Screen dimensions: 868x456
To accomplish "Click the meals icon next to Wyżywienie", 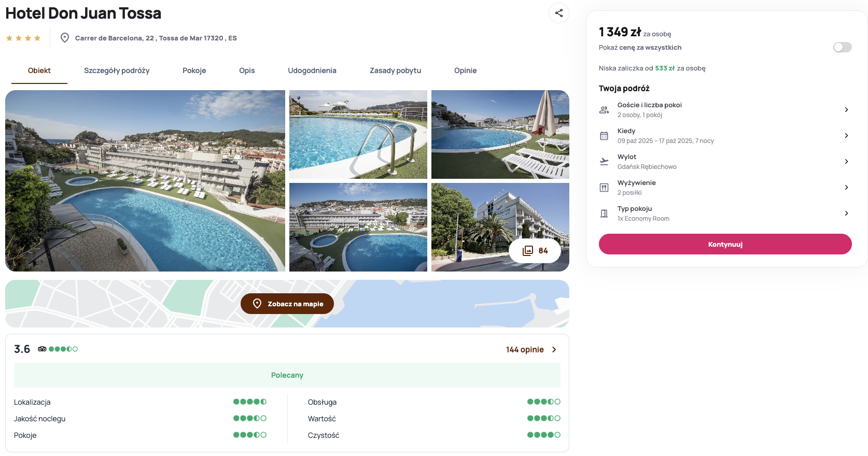I will coord(604,188).
